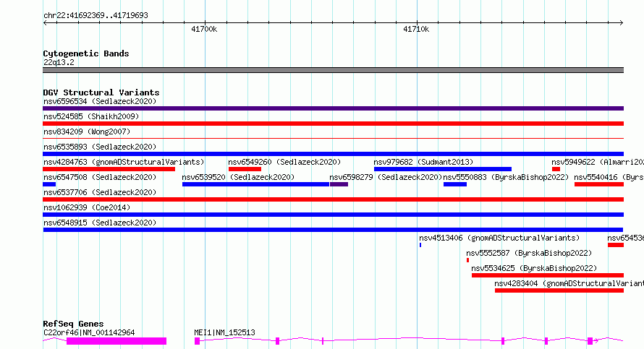Image resolution: width=644 pixels, height=349 pixels.
Task: Click the red bar under nsv5540416
Action: coord(599,184)
